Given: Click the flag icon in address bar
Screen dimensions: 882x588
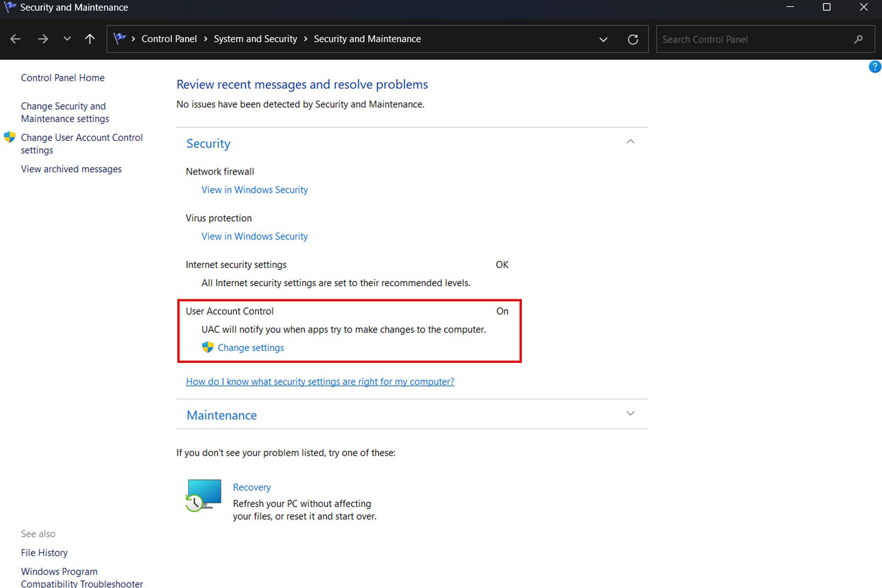Looking at the screenshot, I should 119,39.
